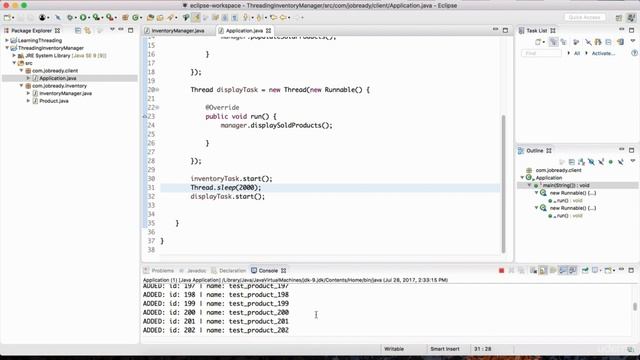Click the Activate... link in Task List
This screenshot has height=360, width=640.
click(x=603, y=53)
